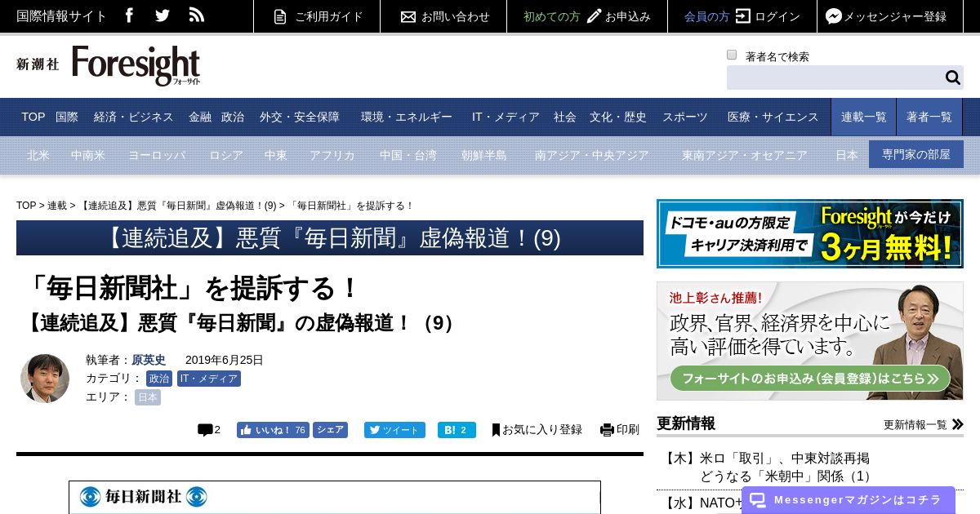Click the 政治 category tag
The height and width of the screenshot is (514, 980).
pos(159,379)
